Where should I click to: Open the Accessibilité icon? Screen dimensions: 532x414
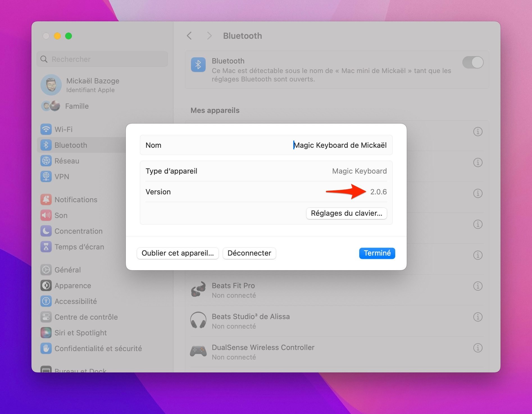point(46,301)
